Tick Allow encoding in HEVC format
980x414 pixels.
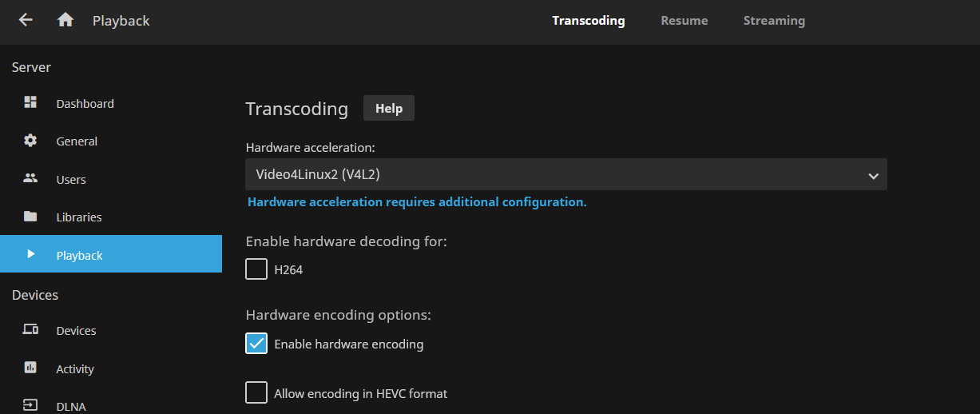[256, 393]
